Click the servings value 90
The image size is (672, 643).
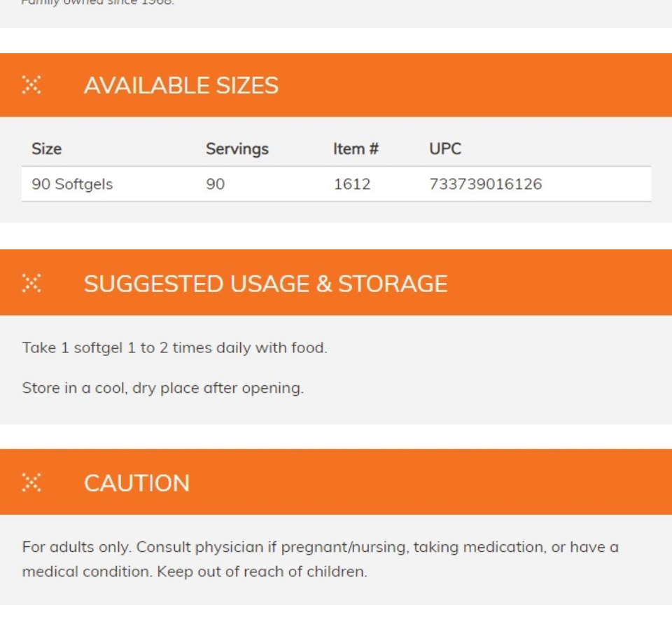(215, 184)
